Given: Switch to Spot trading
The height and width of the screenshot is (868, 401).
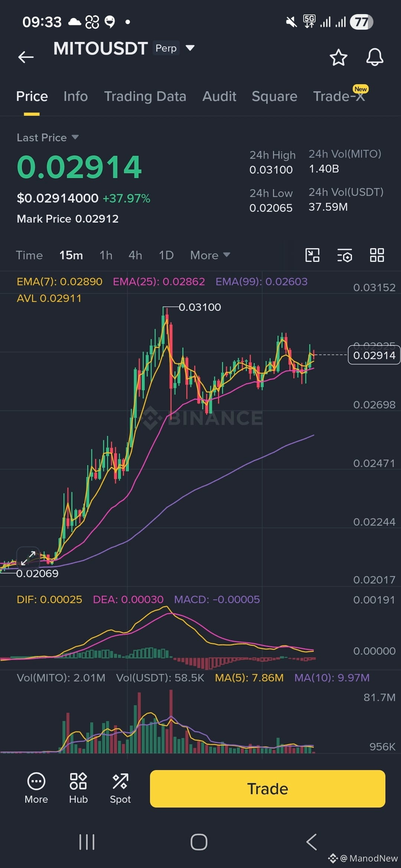Looking at the screenshot, I should (x=120, y=788).
